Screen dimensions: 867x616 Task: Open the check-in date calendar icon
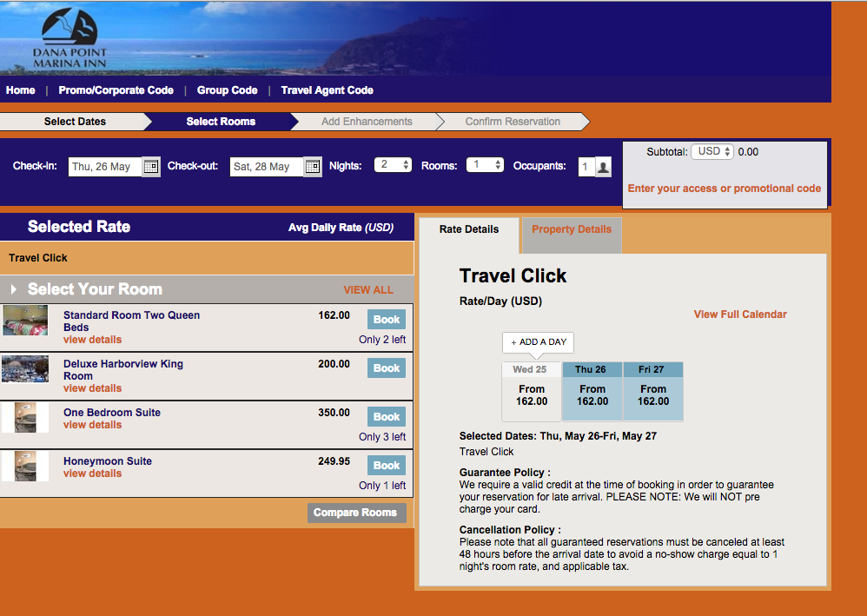coord(151,167)
